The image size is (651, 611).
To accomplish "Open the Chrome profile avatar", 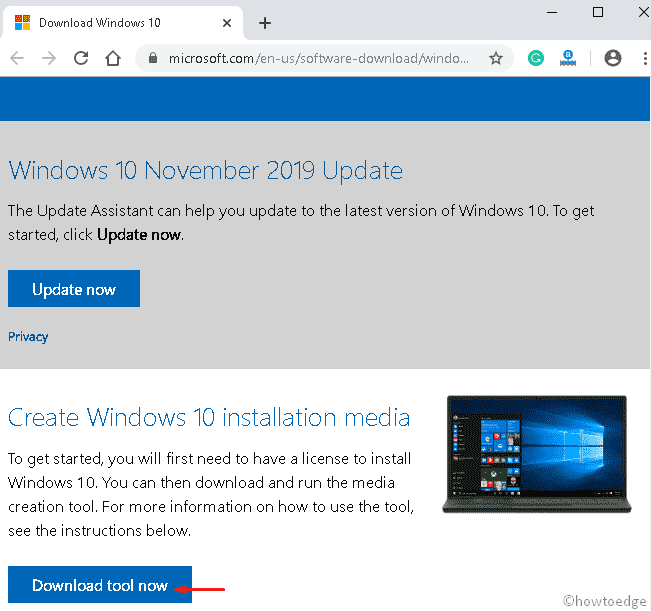I will click(x=612, y=59).
